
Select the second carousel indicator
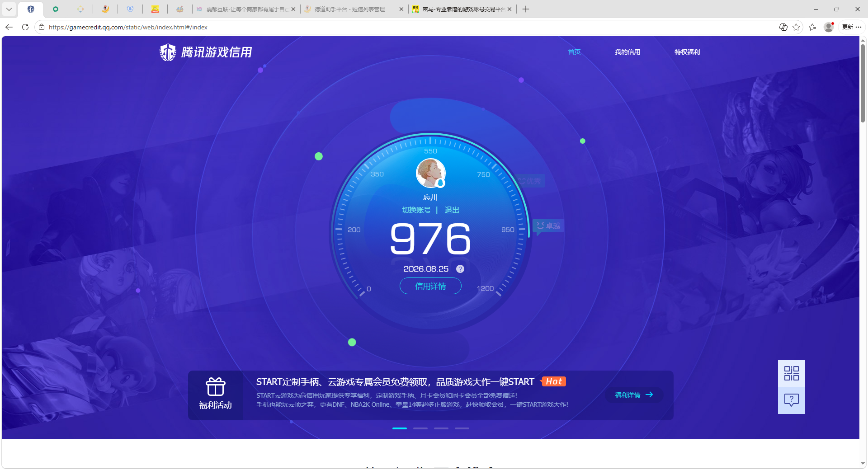tap(420, 428)
